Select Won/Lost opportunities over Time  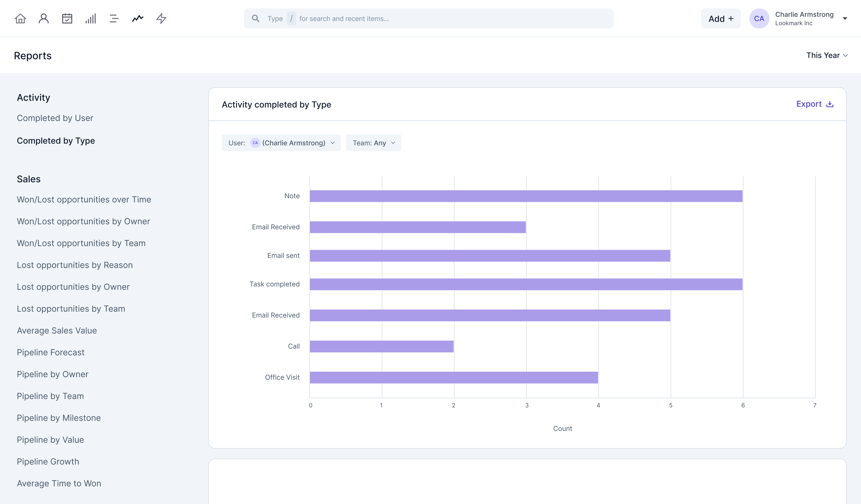[x=84, y=199]
